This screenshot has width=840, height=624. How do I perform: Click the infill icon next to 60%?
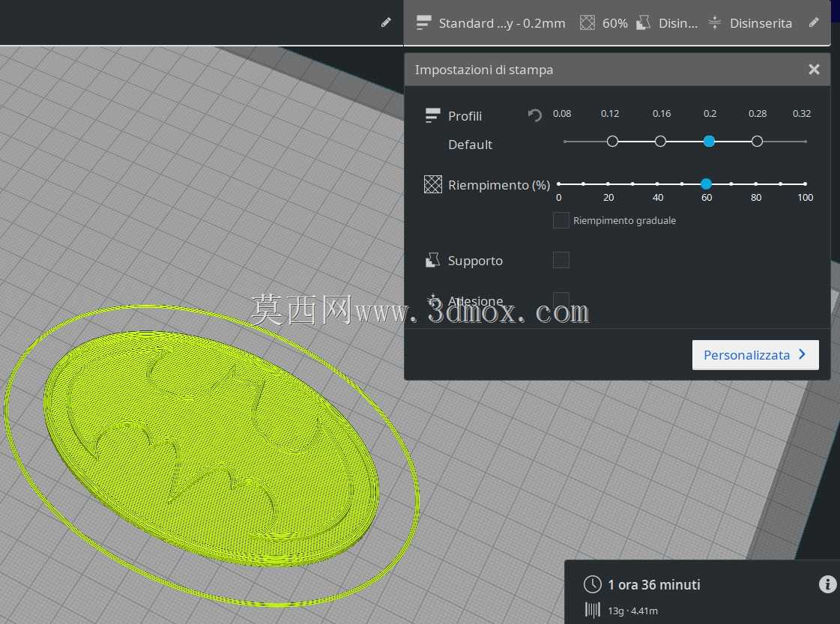[x=587, y=22]
